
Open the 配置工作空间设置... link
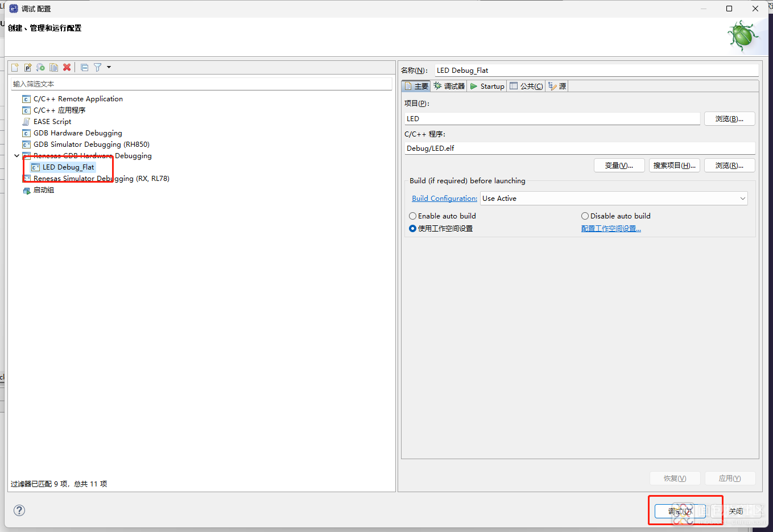(611, 229)
